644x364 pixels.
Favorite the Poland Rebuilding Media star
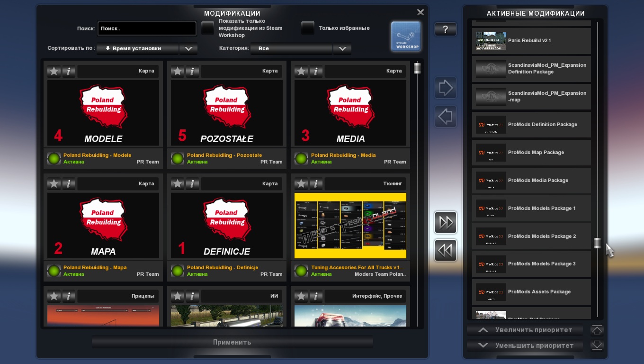point(301,71)
